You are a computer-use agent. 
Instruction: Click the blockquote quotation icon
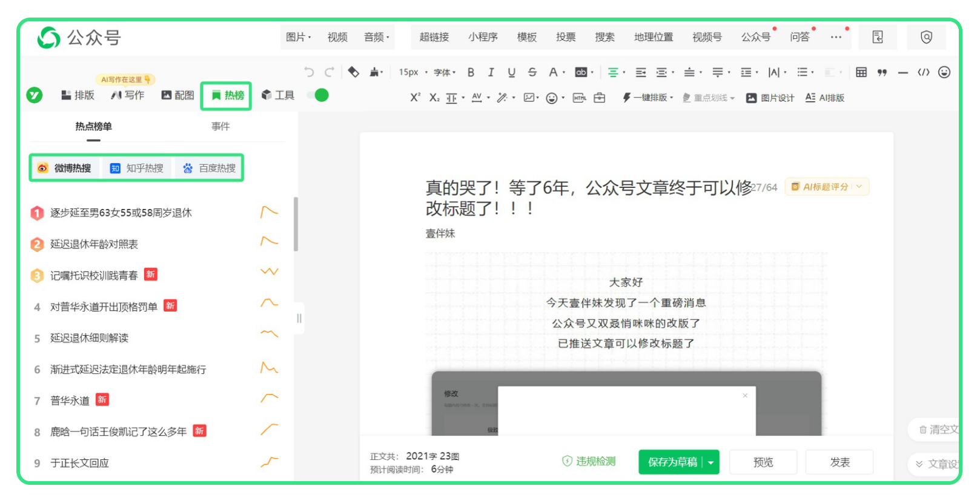[x=882, y=72]
